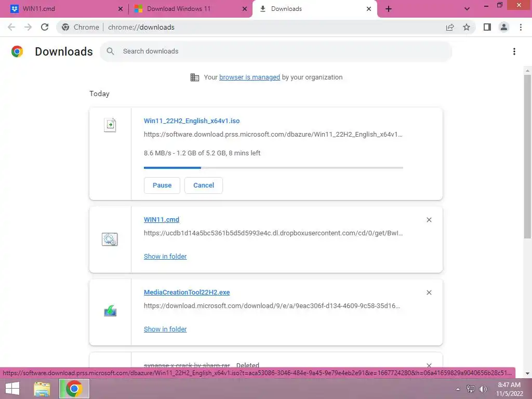Remove MediaCreationTool22H2.exe from the list
This screenshot has width=532, height=399.
(x=429, y=292)
